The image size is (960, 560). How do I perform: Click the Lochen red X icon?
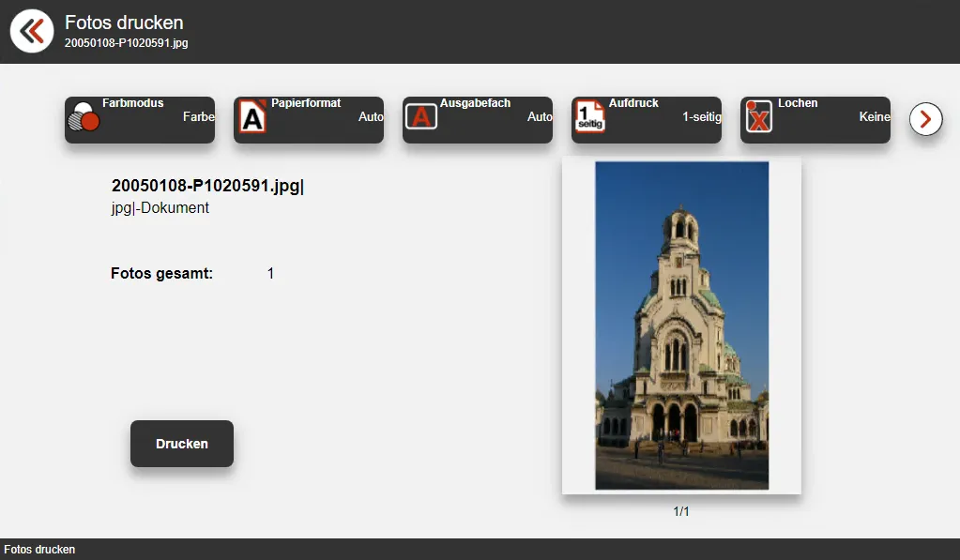point(758,118)
